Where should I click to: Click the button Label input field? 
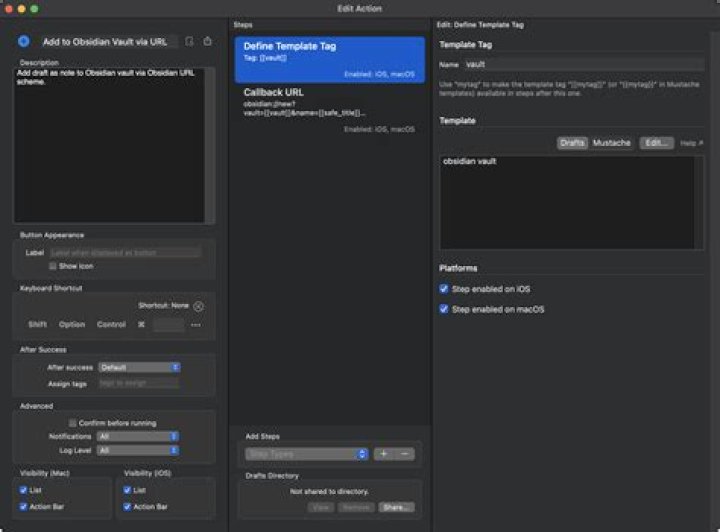tap(125, 252)
